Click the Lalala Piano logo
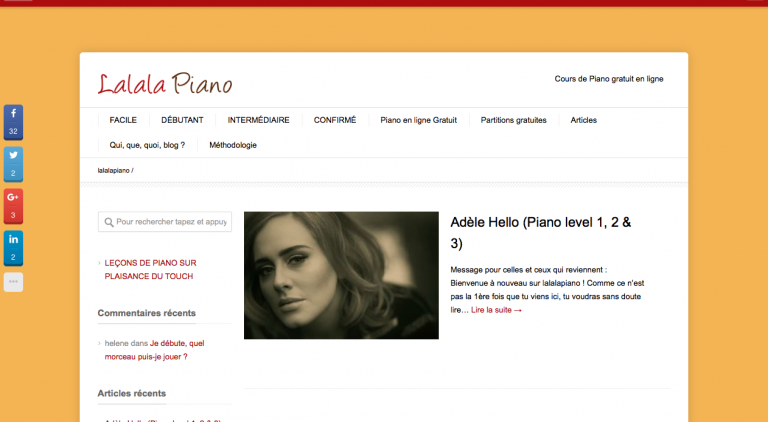 coord(165,84)
